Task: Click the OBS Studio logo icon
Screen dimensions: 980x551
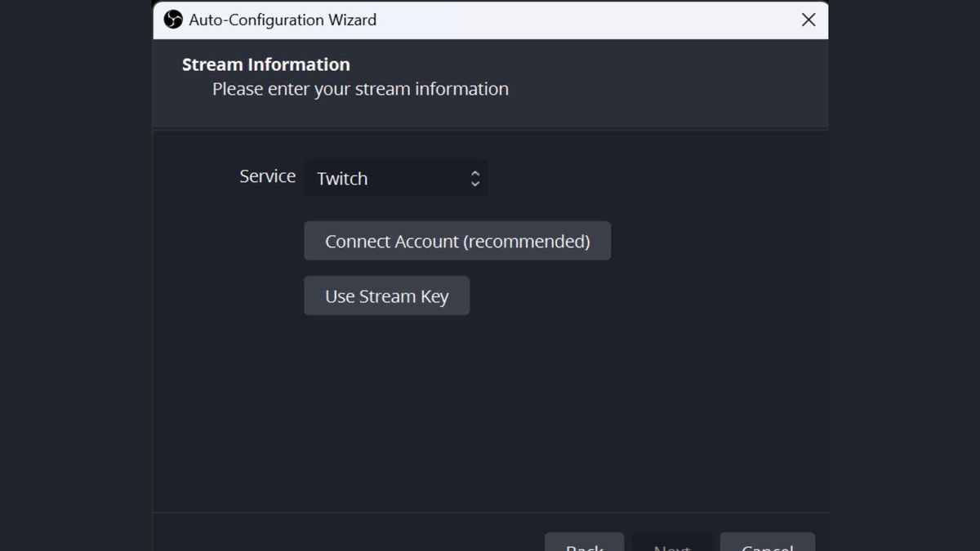Action: coord(171,20)
